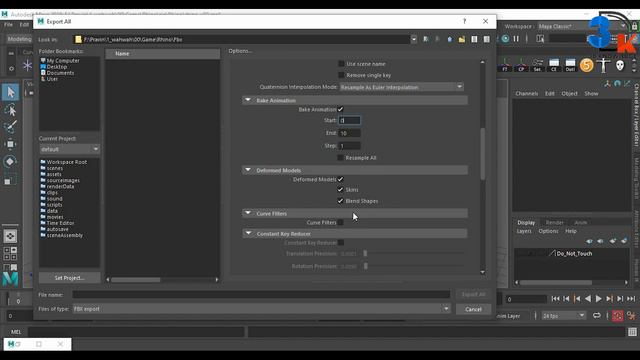The width and height of the screenshot is (640, 360).
Task: Switch to Render layer tab
Action: point(554,222)
